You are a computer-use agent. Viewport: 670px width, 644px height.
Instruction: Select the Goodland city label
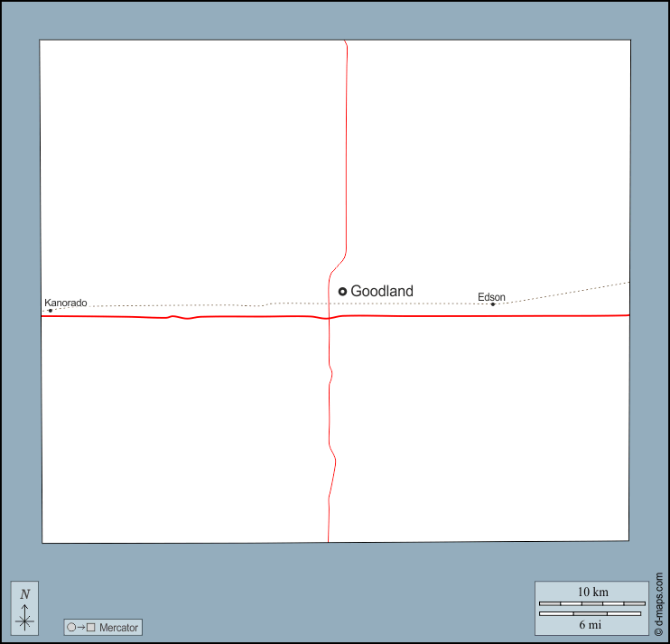click(382, 291)
